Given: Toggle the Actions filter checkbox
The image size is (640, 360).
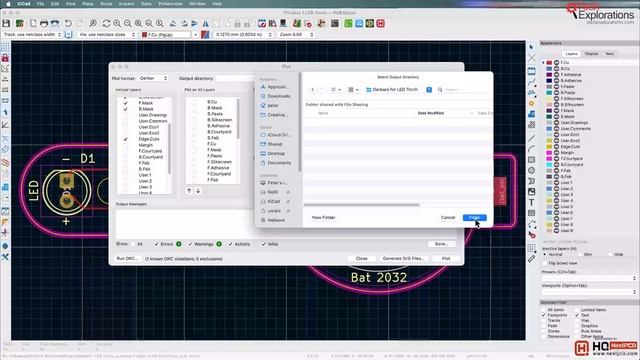Looking at the screenshot, I should [230, 244].
